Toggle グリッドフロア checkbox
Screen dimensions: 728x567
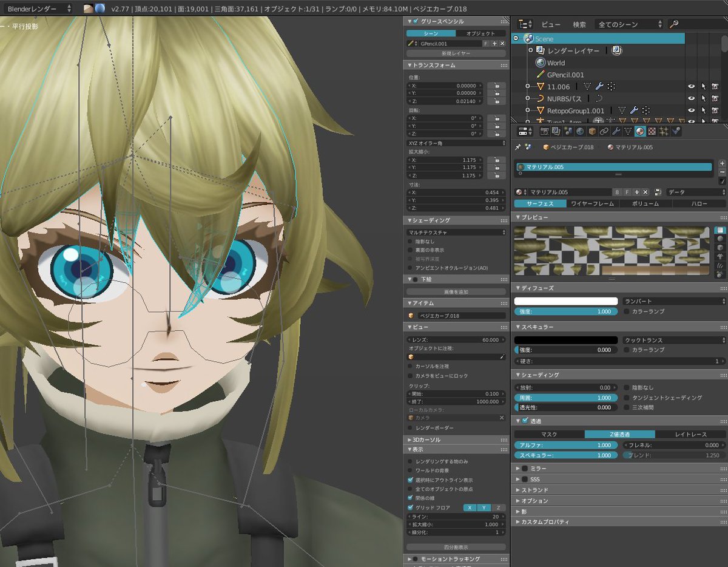(410, 508)
